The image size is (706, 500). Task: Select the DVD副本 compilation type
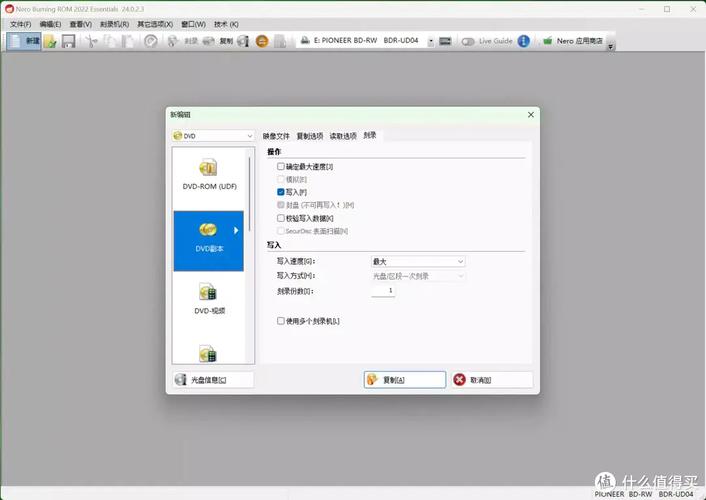click(208, 241)
